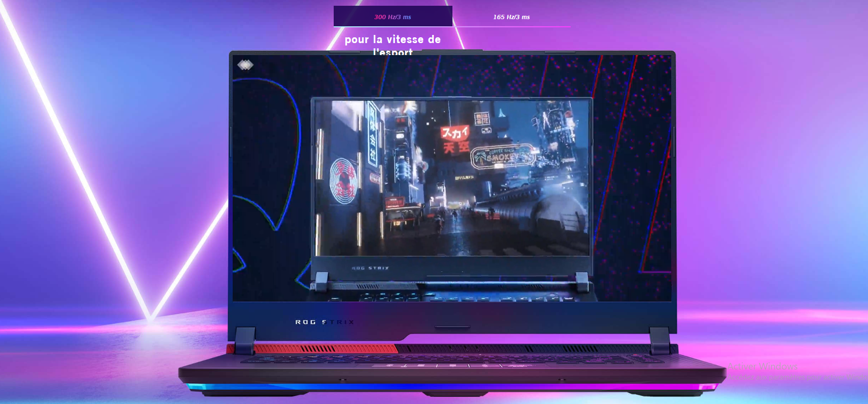Click the ROG Strix laptop video

(452, 178)
